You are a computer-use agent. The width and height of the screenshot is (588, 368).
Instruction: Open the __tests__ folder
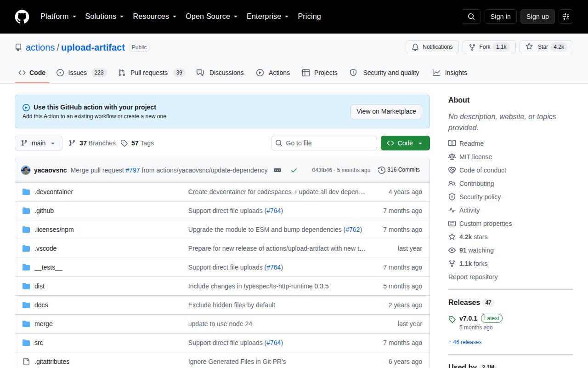coord(48,267)
